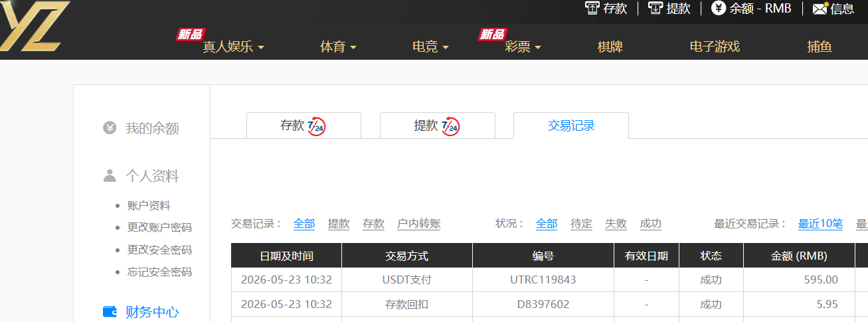Click the amount 595.00 cell
This screenshot has height=322, width=868.
(x=799, y=280)
